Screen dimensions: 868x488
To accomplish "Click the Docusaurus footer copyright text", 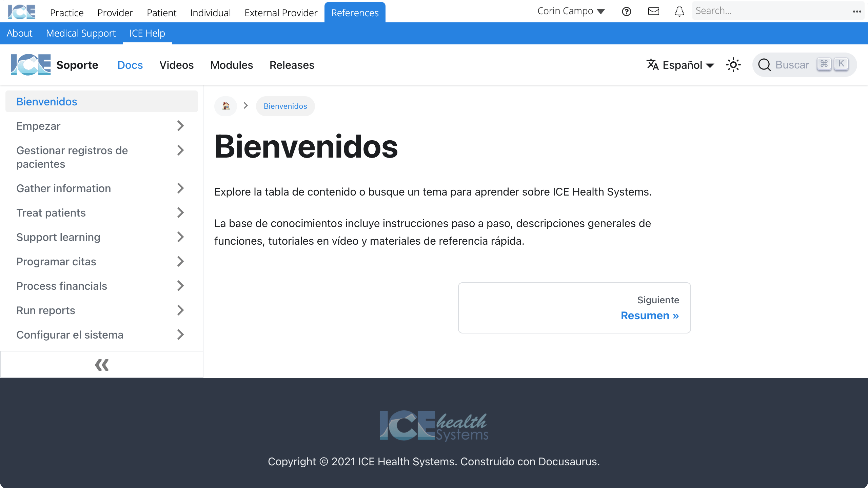I will pos(434,462).
